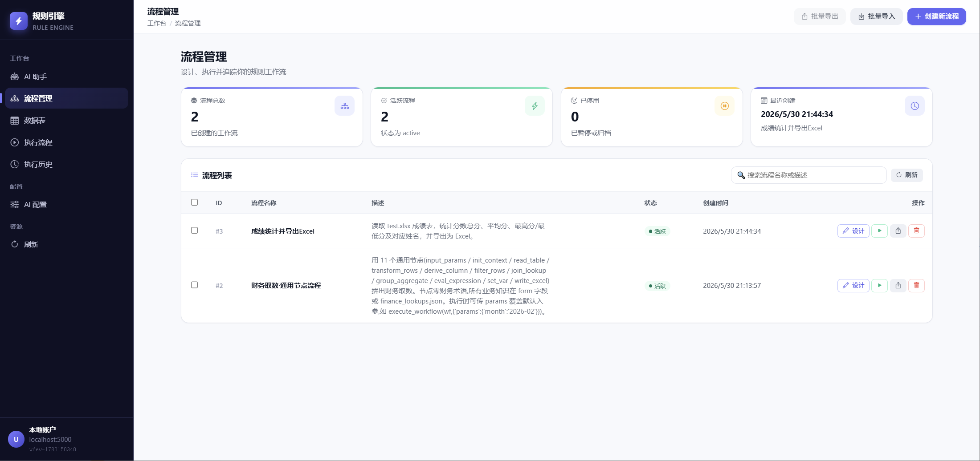The image size is (980, 461).
Task: View 执行历史 from the sidebar
Action: [x=67, y=164]
